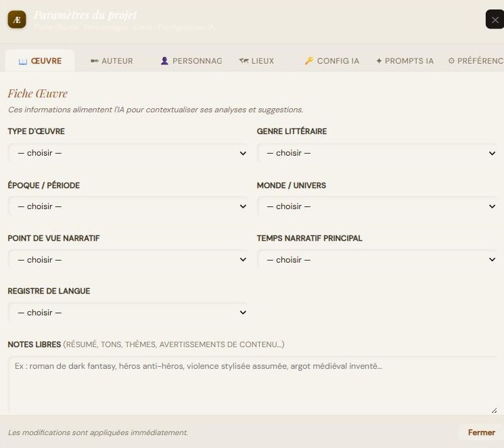Click the 'GENRE LITTÉRAIRE' label
This screenshot has width=504, height=448.
(292, 131)
